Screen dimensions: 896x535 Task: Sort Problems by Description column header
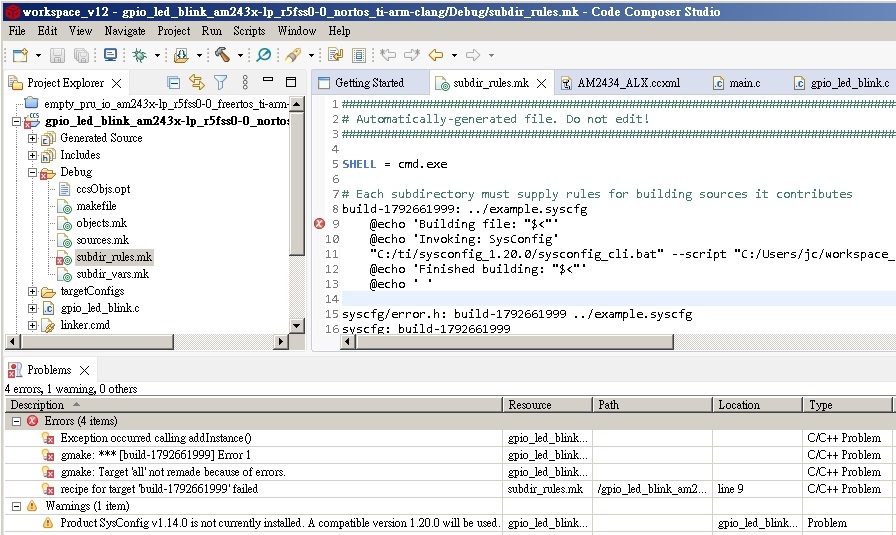pos(254,405)
